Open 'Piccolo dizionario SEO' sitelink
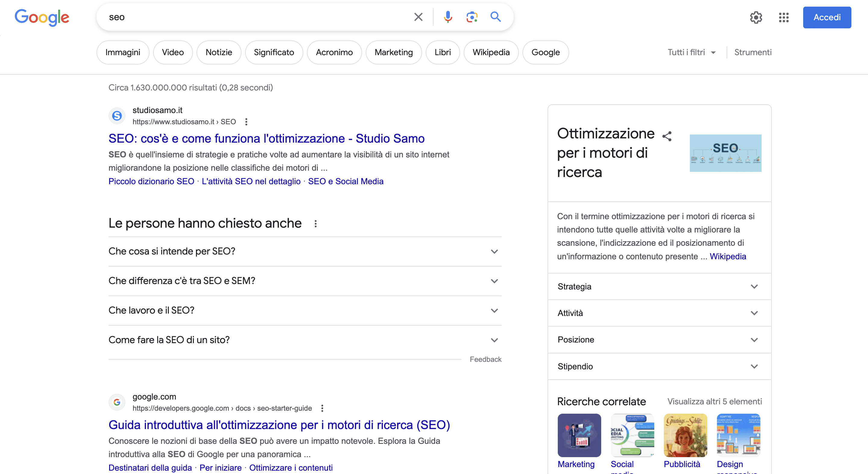 tap(151, 181)
